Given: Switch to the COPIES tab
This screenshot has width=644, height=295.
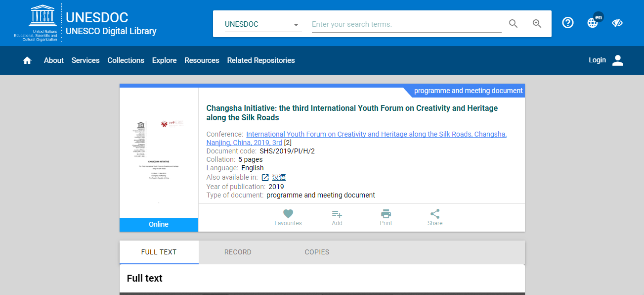Looking at the screenshot, I should tap(317, 252).
